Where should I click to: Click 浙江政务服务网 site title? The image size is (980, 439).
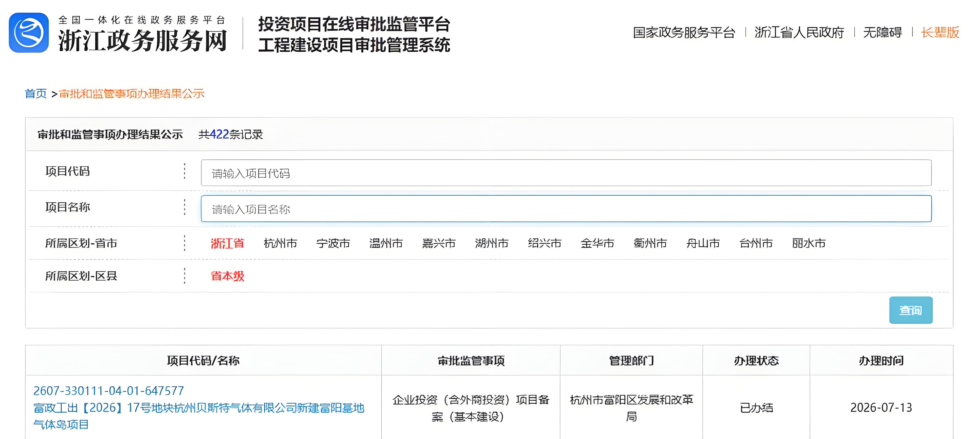[x=143, y=41]
